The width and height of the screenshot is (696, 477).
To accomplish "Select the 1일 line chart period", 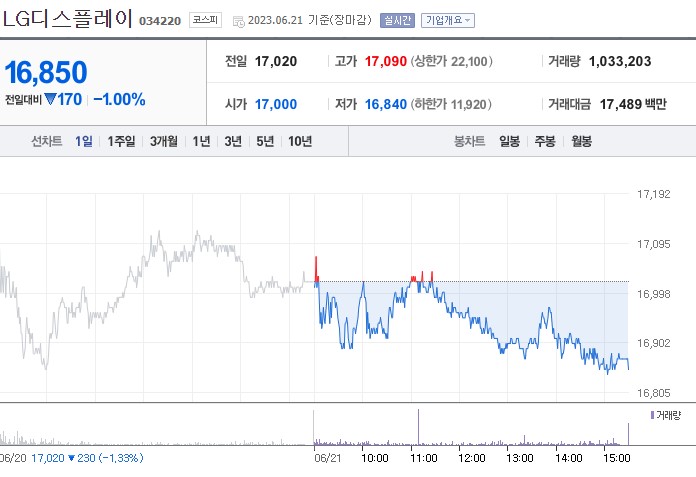I will click(x=83, y=141).
